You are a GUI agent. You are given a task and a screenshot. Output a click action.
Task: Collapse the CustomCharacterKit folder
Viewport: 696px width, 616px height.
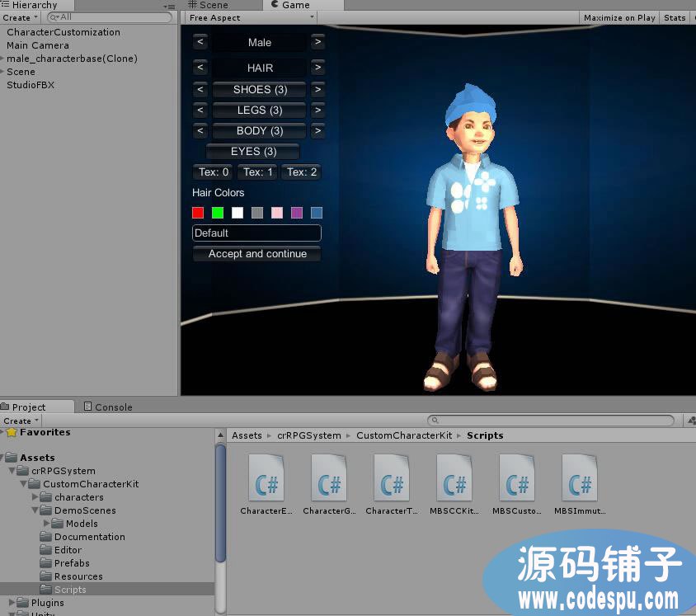click(24, 484)
